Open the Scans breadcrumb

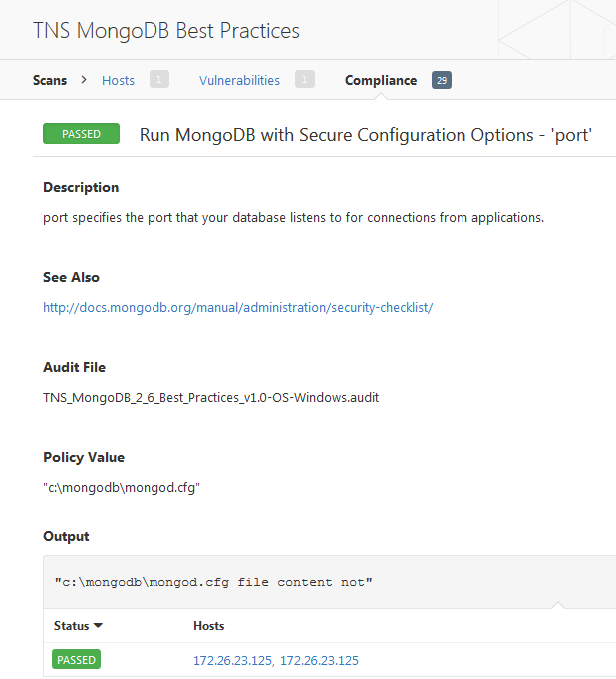pos(50,80)
